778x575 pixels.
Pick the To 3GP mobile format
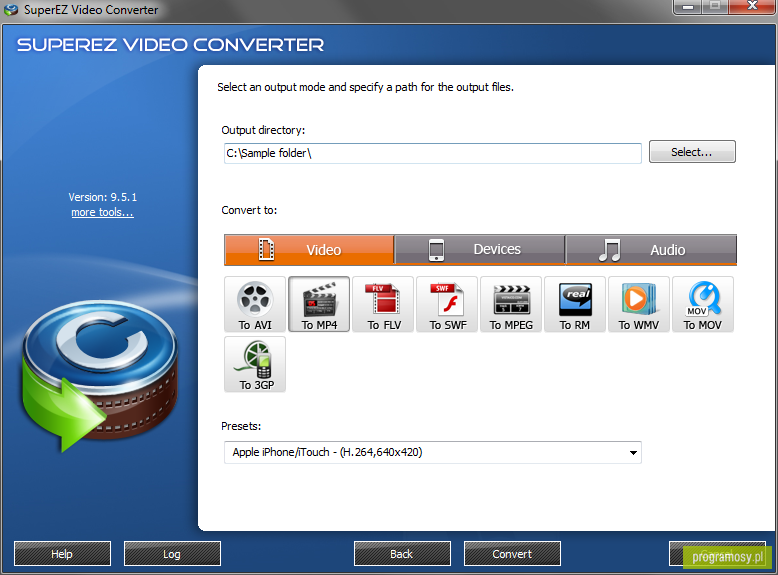[255, 364]
